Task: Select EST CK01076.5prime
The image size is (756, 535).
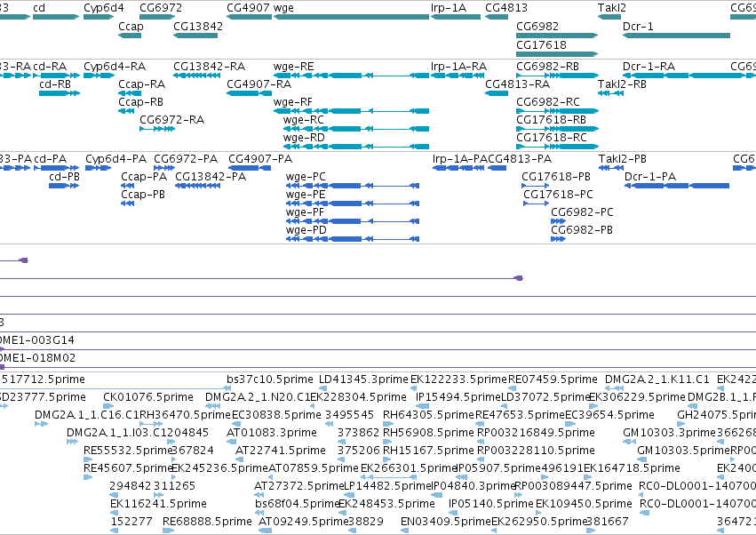Action: (x=148, y=397)
